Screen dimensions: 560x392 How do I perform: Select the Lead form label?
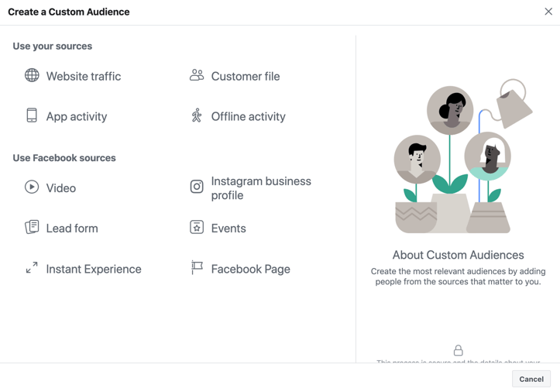(72, 229)
